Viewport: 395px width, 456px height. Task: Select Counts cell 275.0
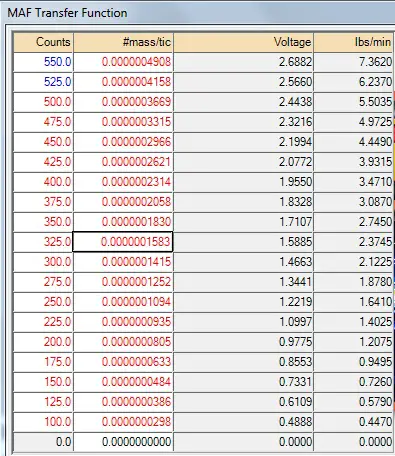43,282
